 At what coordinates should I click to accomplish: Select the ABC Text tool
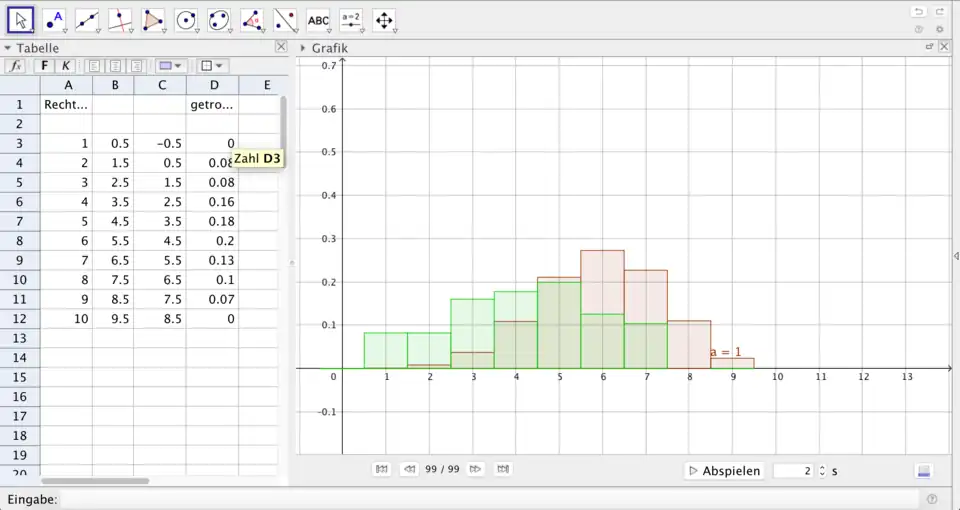point(318,19)
